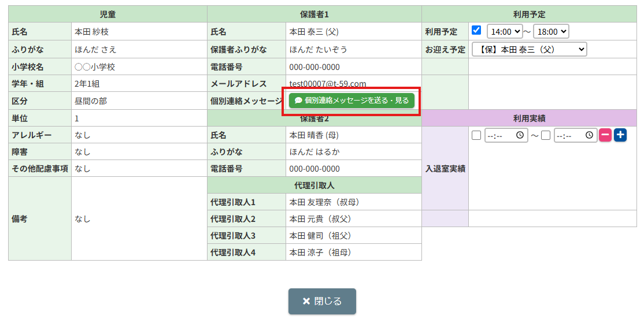Open time picker clock icon for entry time

[x=520, y=135]
